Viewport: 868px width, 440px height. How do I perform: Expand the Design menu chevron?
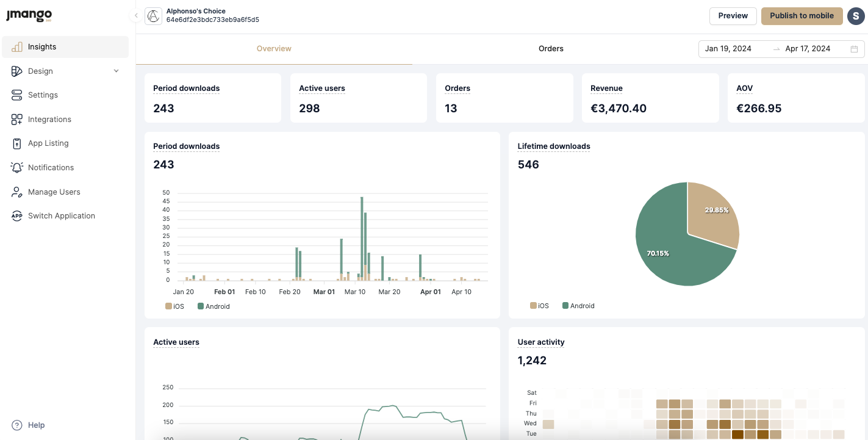[x=117, y=71]
